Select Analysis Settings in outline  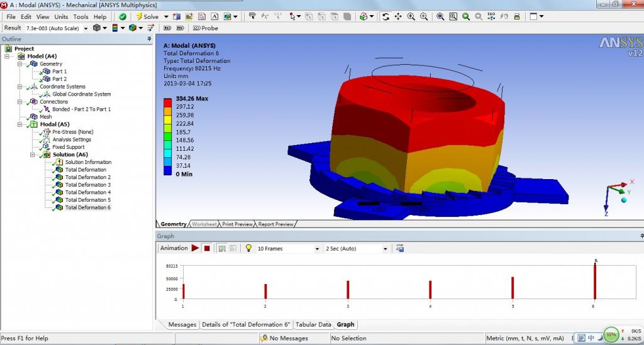click(x=72, y=140)
